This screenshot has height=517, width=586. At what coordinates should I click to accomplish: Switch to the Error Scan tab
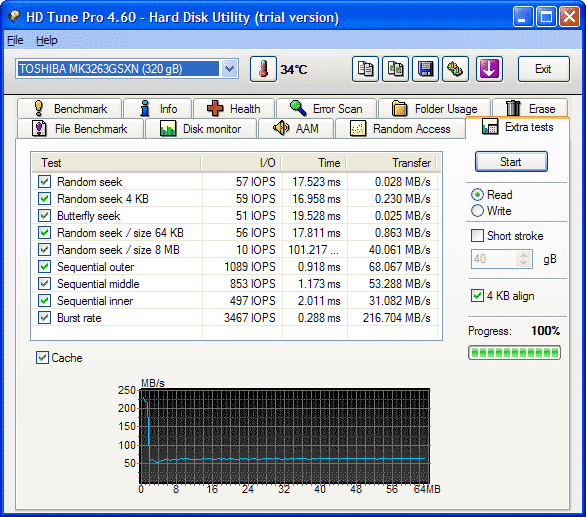coord(326,109)
